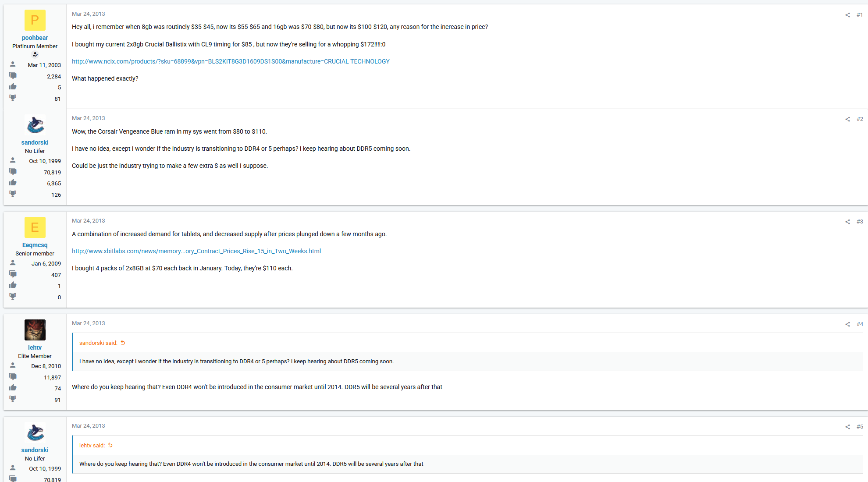Open sandorski's username in post #2
868x482 pixels.
[x=35, y=142]
